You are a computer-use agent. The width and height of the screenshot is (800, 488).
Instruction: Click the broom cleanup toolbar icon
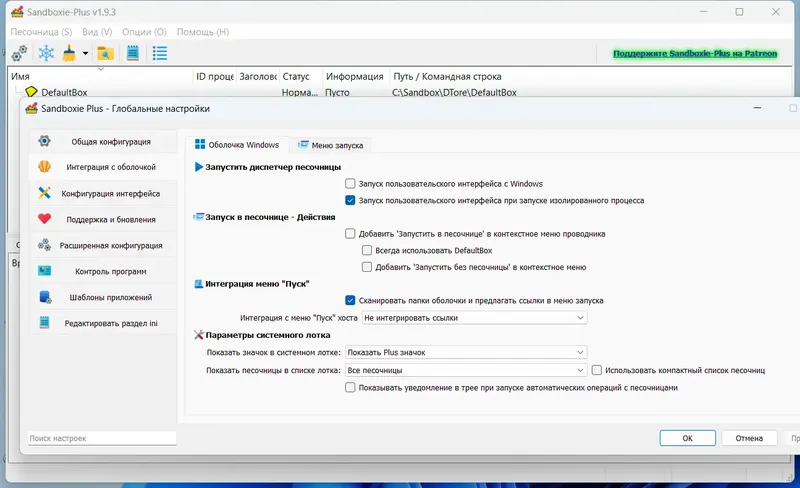69,53
